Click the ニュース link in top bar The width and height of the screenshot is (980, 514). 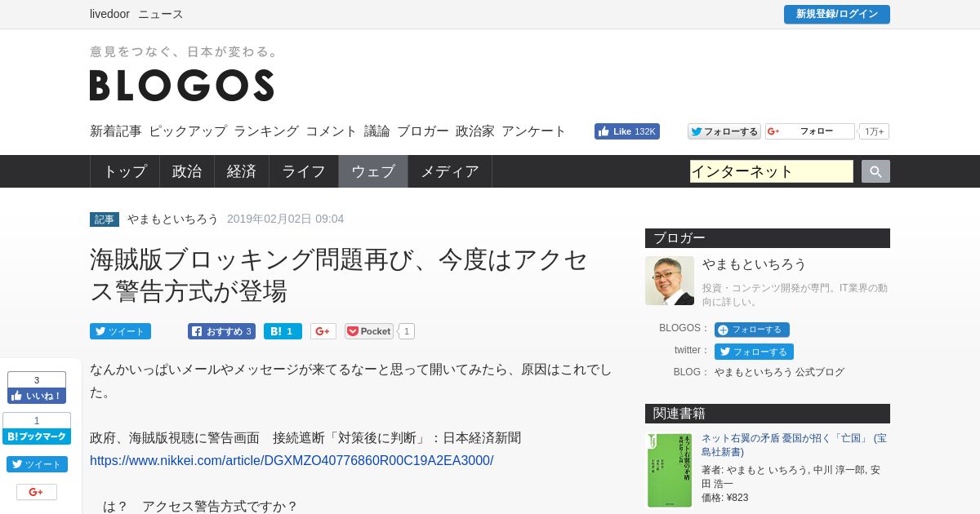pos(161,14)
